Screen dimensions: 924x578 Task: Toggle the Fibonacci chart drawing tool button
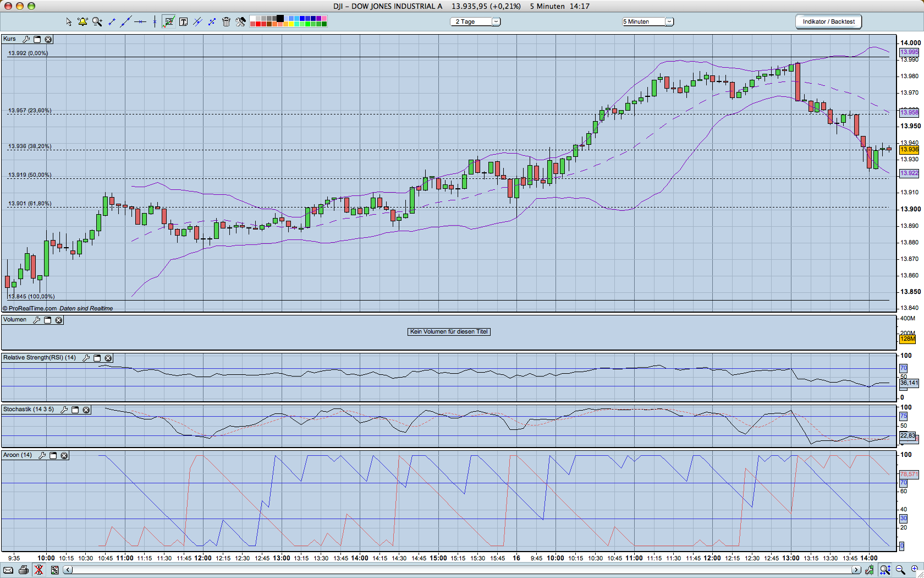168,21
